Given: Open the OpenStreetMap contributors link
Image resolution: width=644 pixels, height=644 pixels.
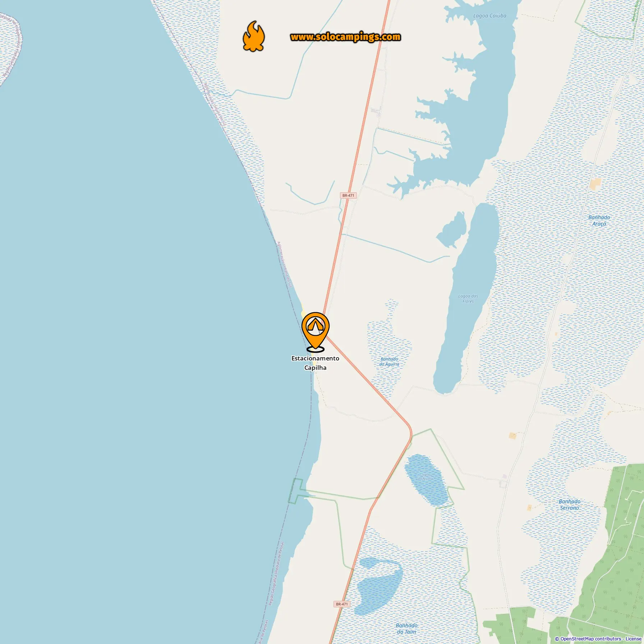Looking at the screenshot, I should 591,639.
